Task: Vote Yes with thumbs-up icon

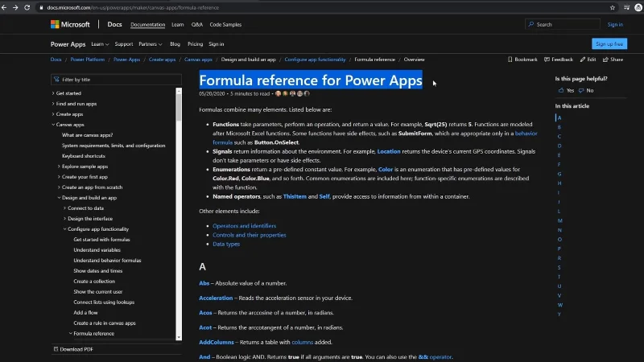Action: [566, 90]
